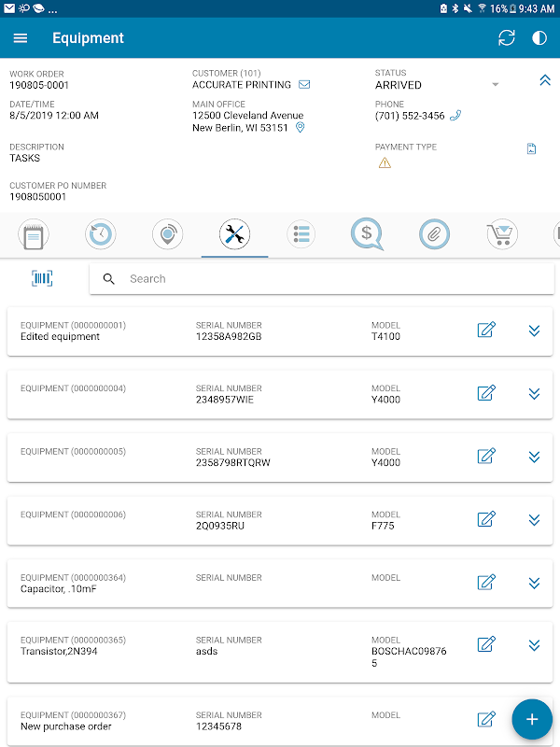Click the customer email envelope icon
The image size is (560, 747).
click(x=304, y=85)
